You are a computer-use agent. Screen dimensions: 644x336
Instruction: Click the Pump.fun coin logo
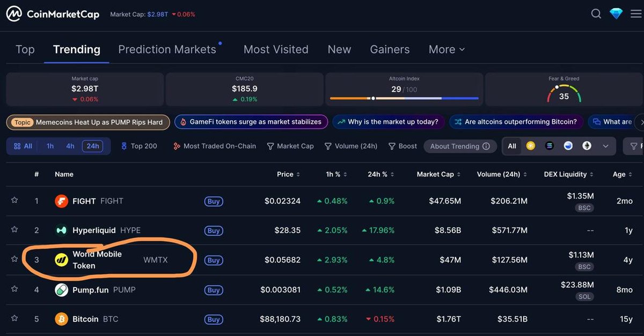[x=62, y=290]
